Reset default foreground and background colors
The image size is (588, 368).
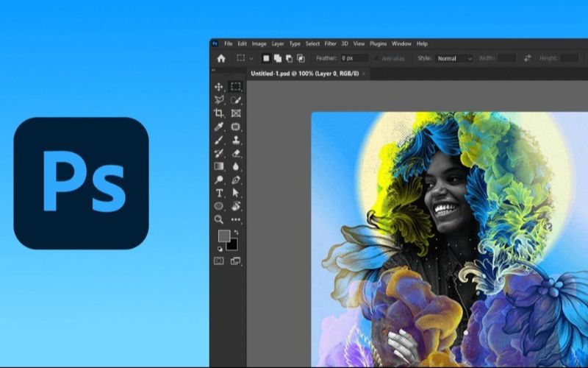[220, 249]
